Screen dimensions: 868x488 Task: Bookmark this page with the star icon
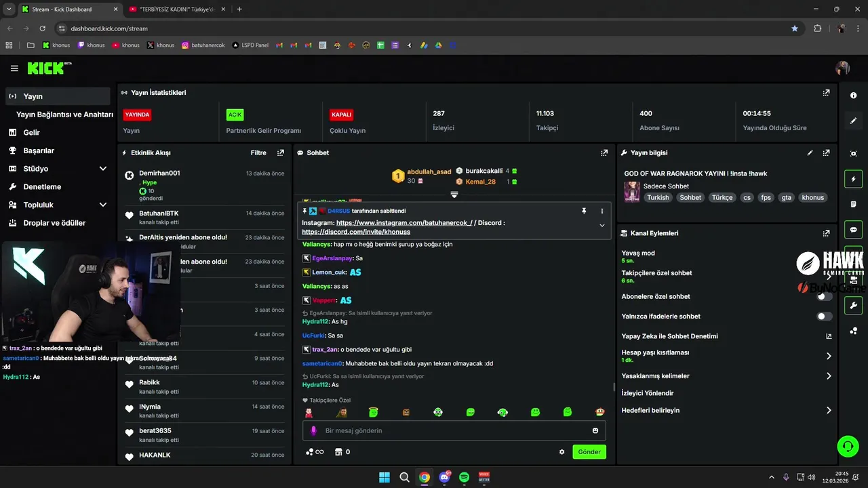(795, 28)
